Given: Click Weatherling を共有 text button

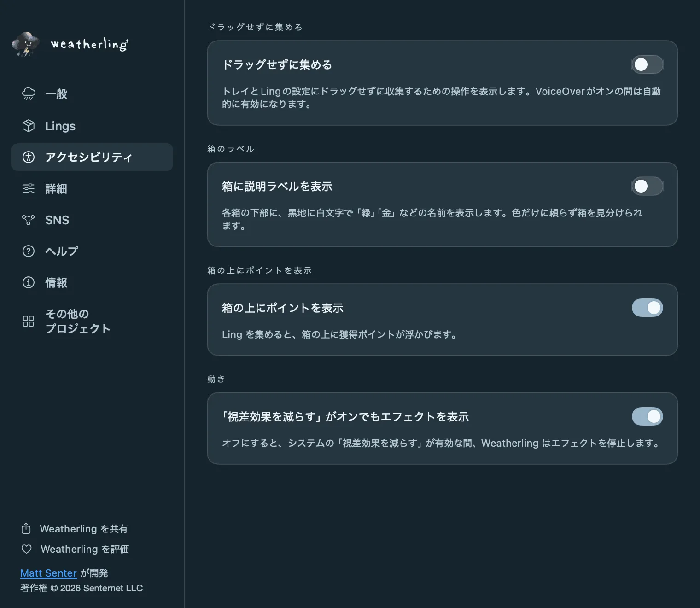Looking at the screenshot, I should point(84,529).
